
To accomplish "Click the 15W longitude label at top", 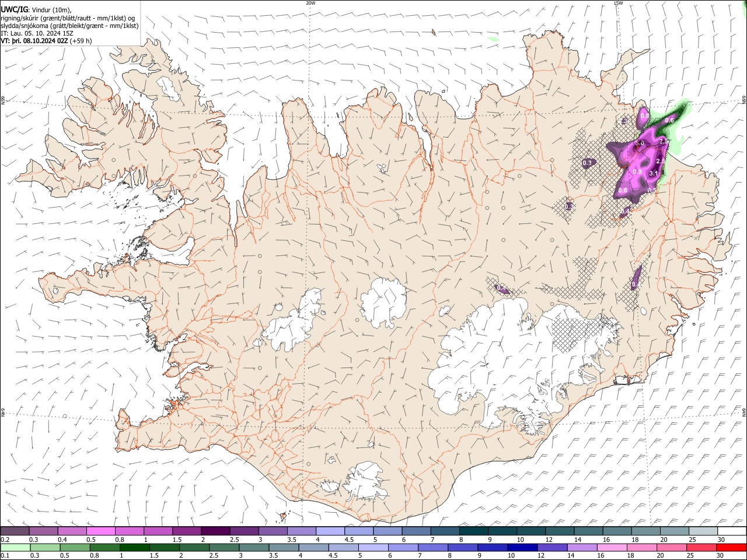I will (618, 3).
